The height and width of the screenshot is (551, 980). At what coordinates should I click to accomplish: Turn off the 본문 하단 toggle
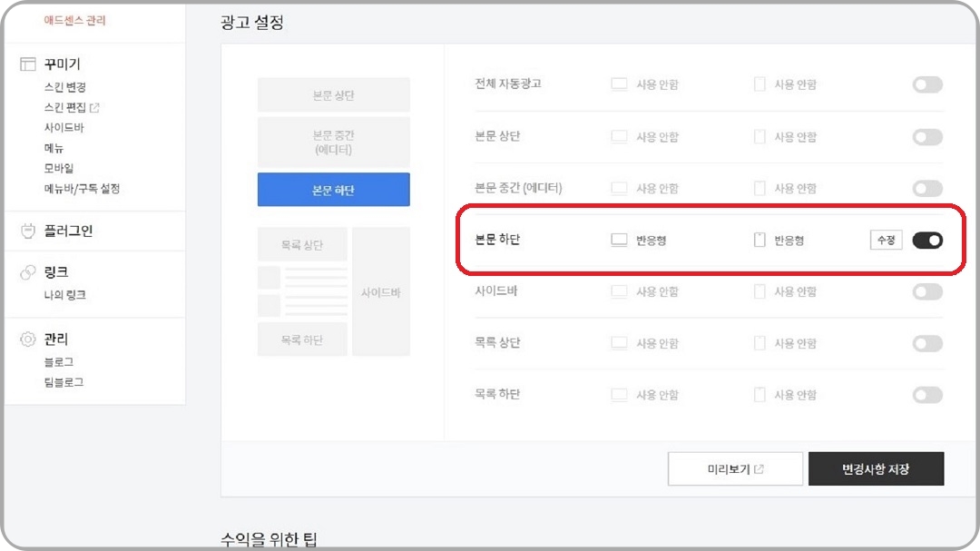coord(926,240)
